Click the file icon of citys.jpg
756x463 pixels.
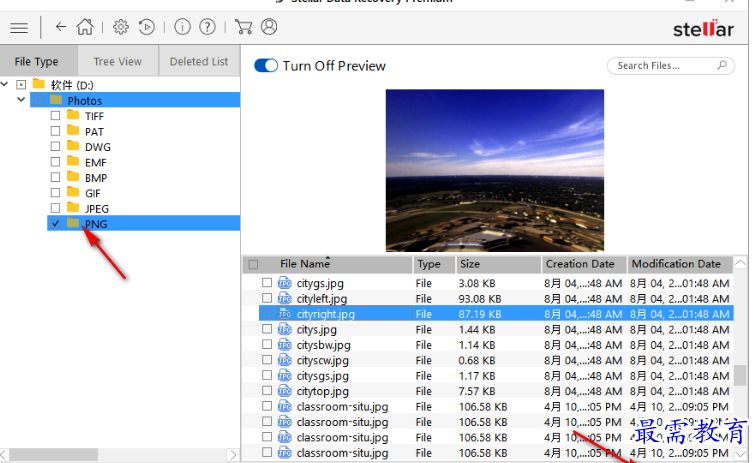click(285, 329)
